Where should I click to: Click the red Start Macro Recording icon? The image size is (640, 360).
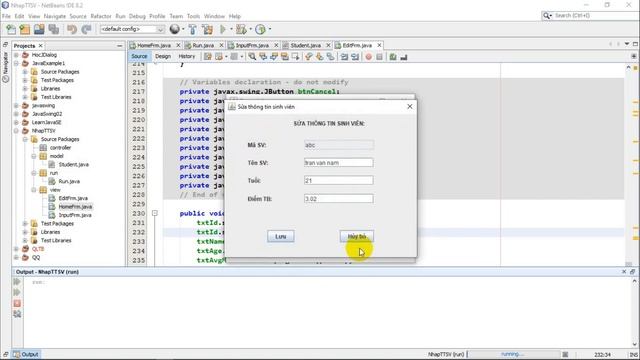(x=369, y=57)
